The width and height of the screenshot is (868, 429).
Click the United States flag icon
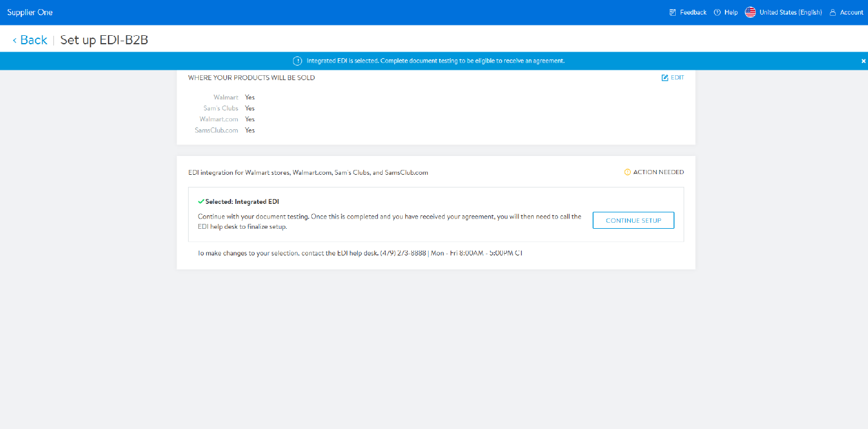coord(750,12)
